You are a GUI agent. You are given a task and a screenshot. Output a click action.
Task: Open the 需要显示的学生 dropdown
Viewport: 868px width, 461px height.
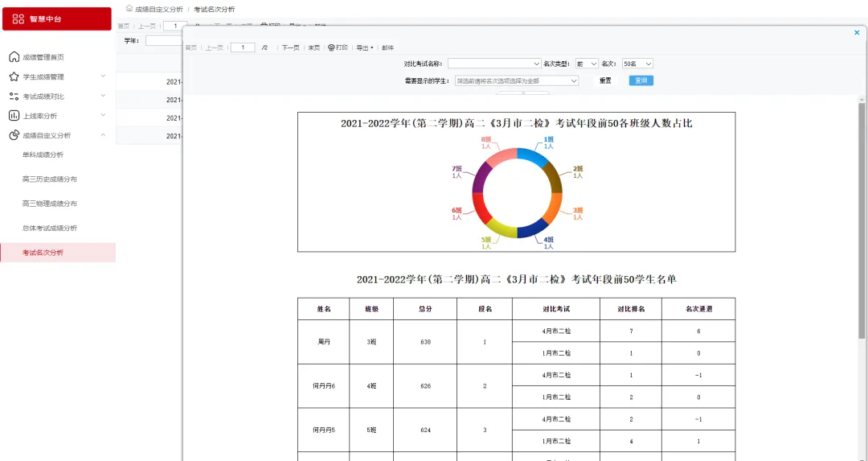click(517, 80)
